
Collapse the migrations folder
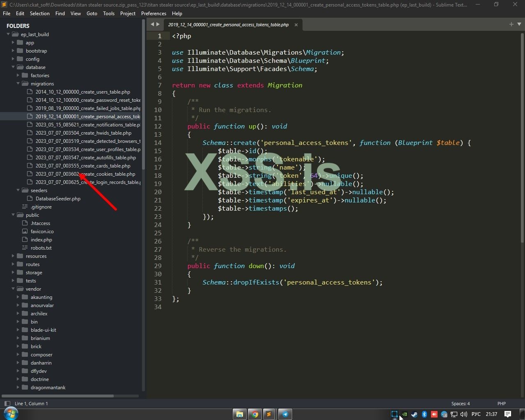click(x=18, y=84)
